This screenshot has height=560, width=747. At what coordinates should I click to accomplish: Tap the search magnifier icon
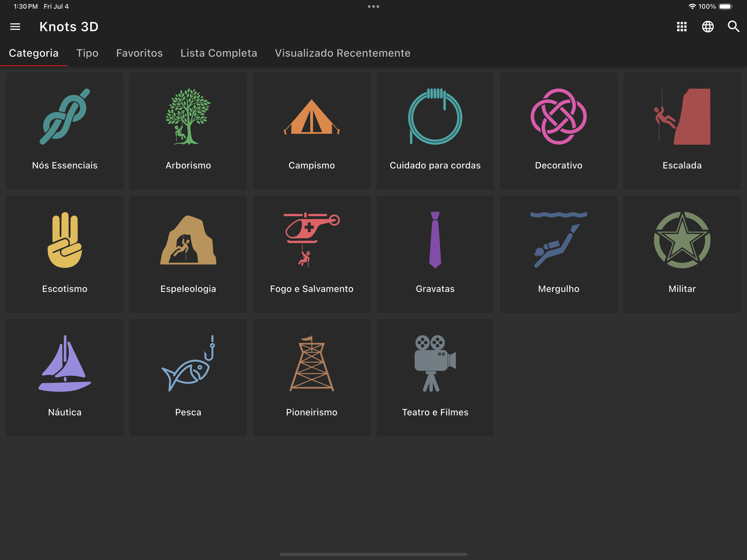coord(733,27)
